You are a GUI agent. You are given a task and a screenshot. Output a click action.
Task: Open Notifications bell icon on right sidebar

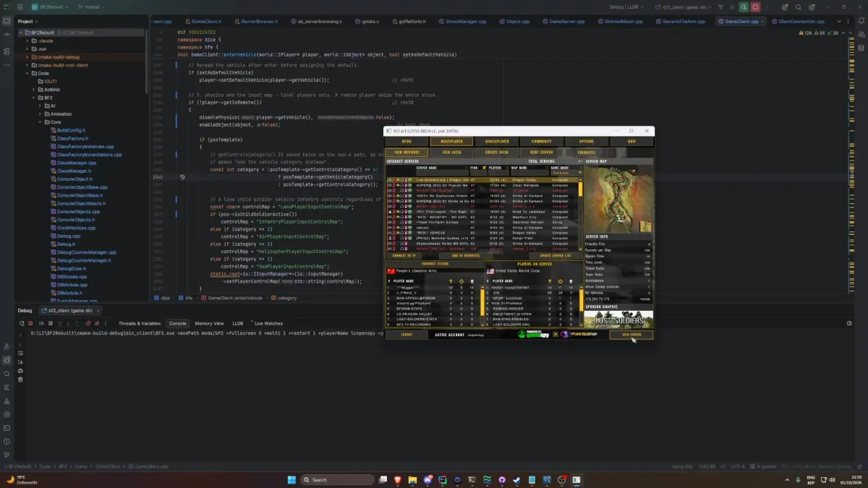coord(861,22)
